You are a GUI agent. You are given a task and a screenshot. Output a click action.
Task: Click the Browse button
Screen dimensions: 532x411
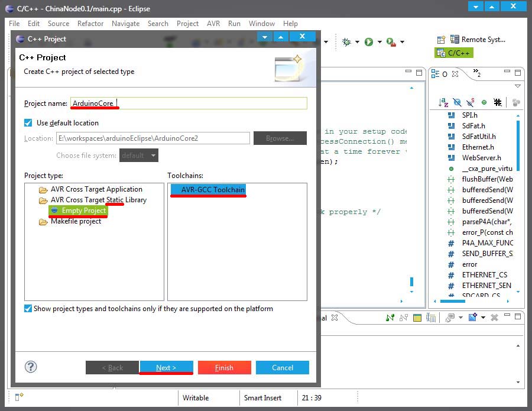click(x=280, y=138)
